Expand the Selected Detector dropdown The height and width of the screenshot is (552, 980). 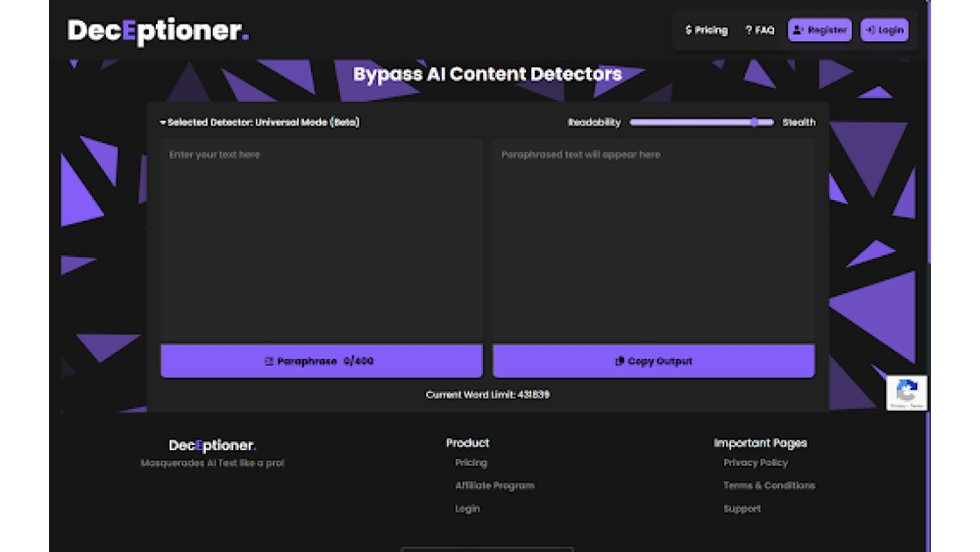260,122
